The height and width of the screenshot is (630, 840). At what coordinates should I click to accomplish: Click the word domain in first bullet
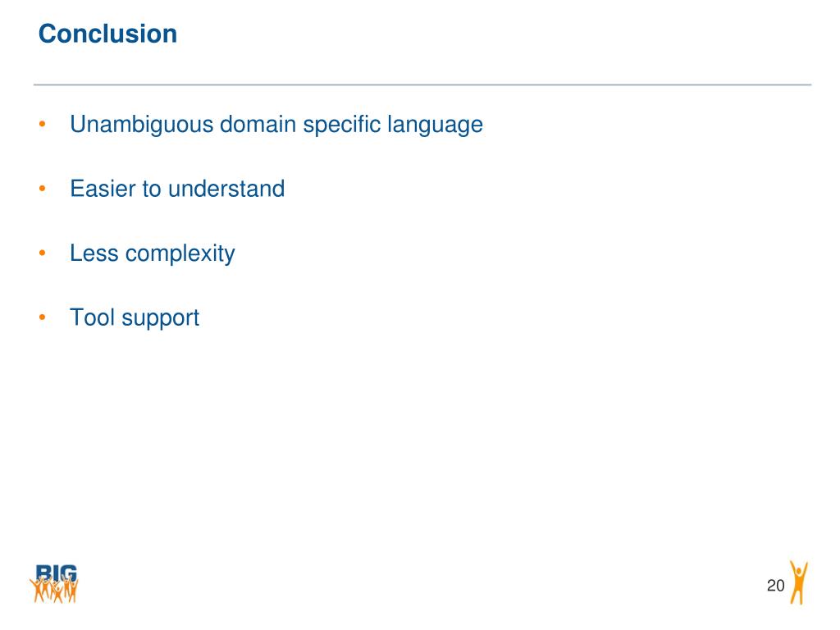click(258, 125)
